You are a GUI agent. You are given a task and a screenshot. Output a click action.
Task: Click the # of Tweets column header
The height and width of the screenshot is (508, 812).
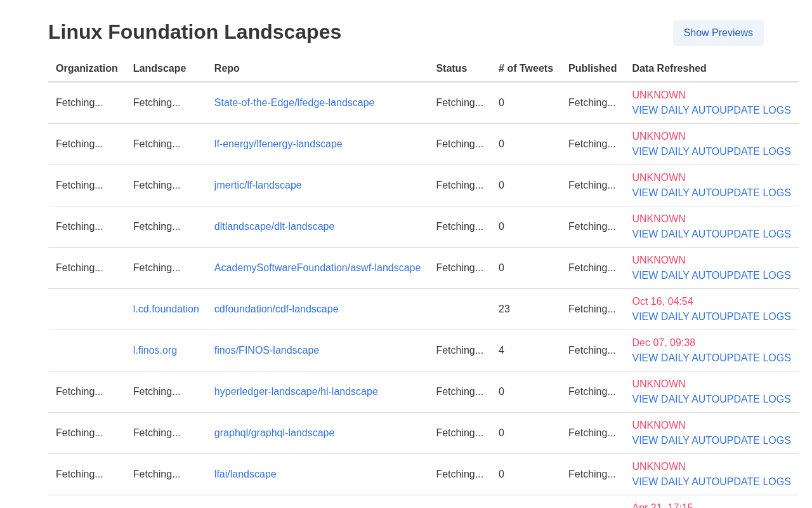coord(525,69)
